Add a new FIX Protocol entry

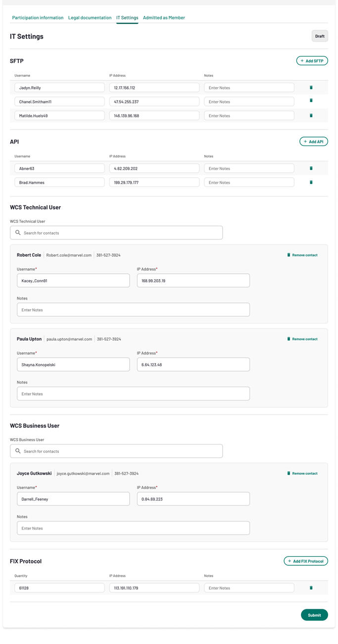(x=306, y=561)
